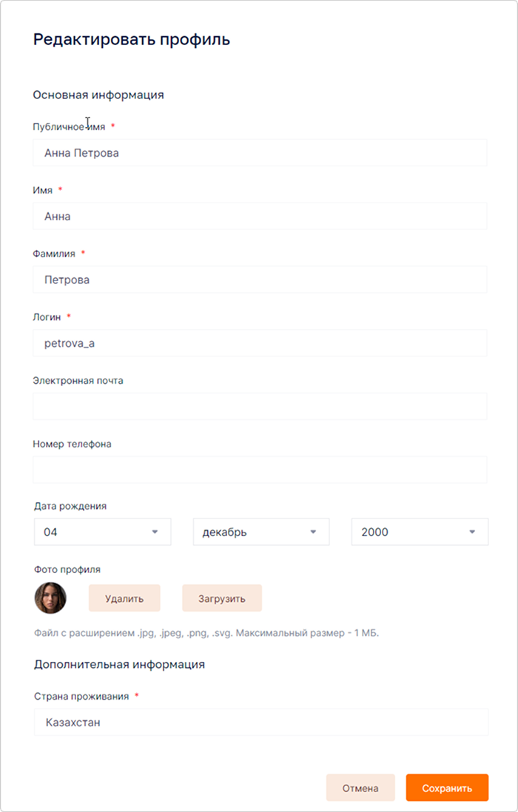Focus the empty Электронная почта field

click(260, 407)
